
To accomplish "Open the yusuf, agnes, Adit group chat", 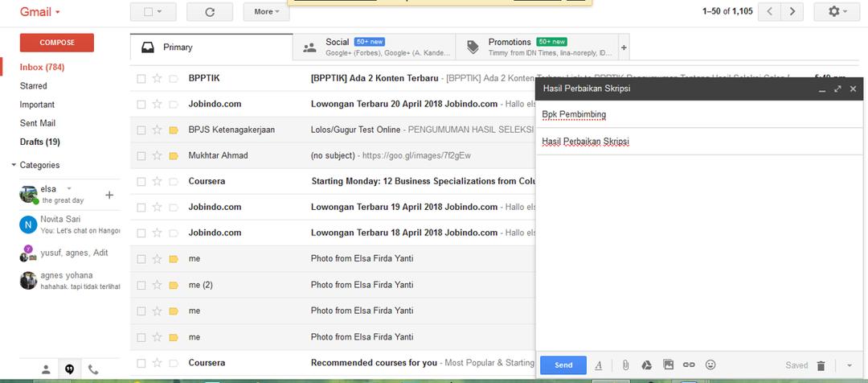I will (x=69, y=253).
